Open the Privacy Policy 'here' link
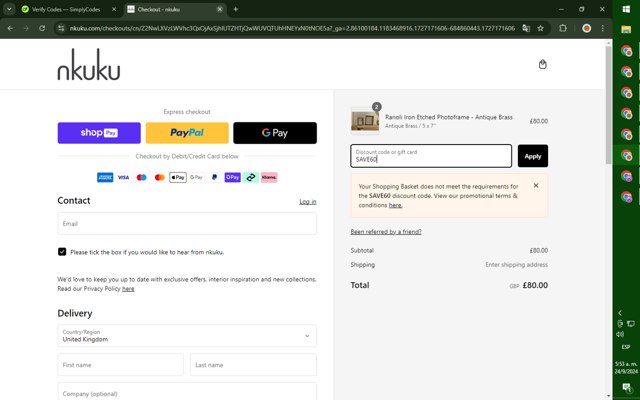 tap(128, 289)
